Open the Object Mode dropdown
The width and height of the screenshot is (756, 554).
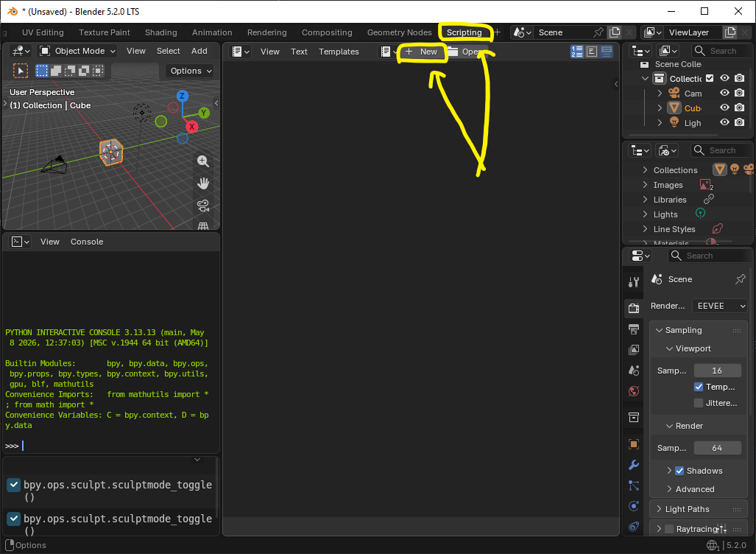(77, 51)
